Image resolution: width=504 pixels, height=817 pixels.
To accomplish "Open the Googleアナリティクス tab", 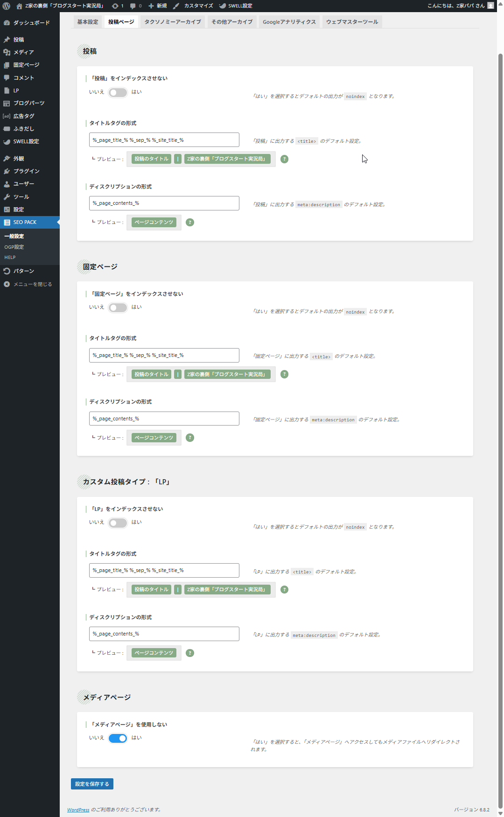I will point(289,22).
